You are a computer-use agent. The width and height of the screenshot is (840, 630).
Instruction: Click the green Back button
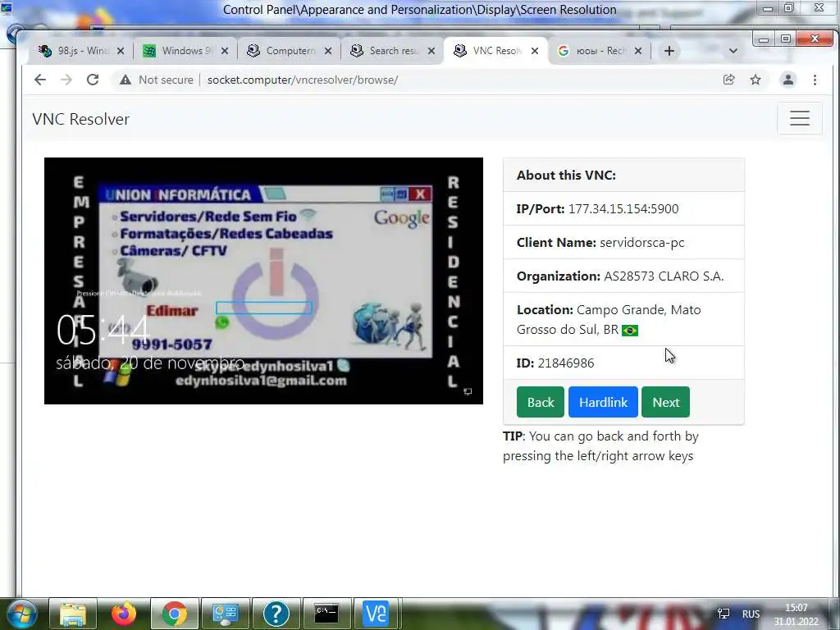(540, 402)
